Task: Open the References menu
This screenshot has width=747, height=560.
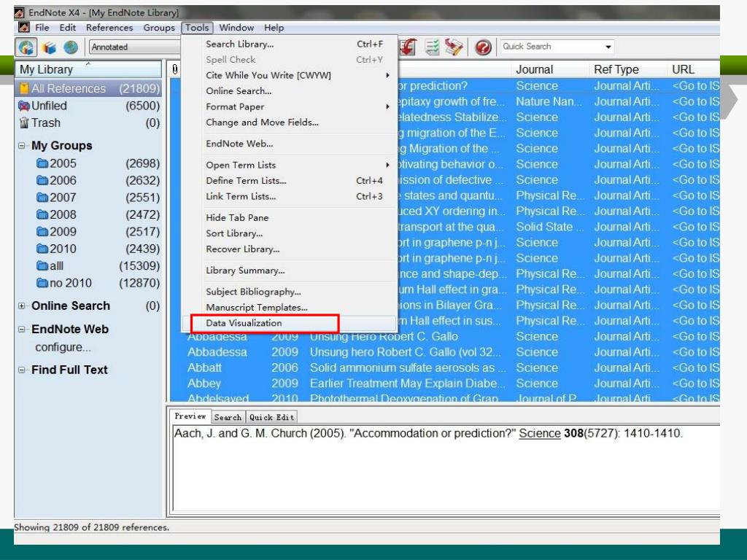Action: pyautogui.click(x=109, y=28)
